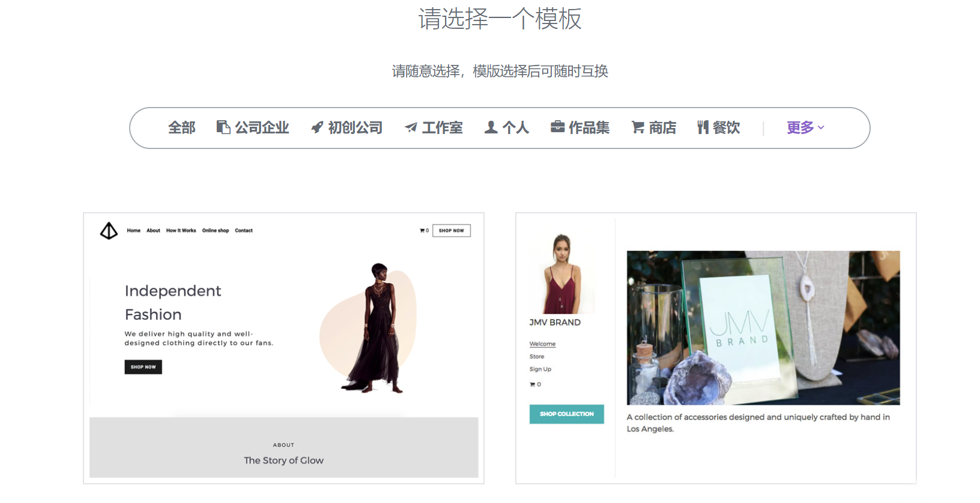
Task: Filter templates by 初创公司
Action: [346, 127]
